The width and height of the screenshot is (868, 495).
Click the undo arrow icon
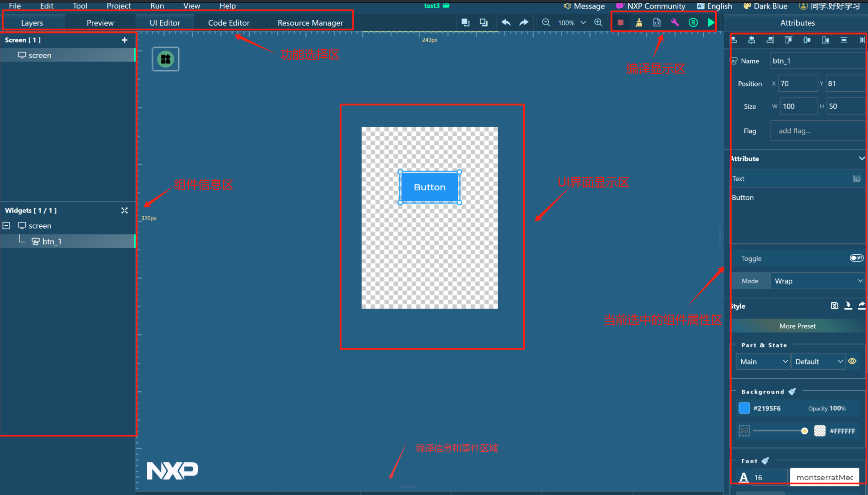(506, 23)
